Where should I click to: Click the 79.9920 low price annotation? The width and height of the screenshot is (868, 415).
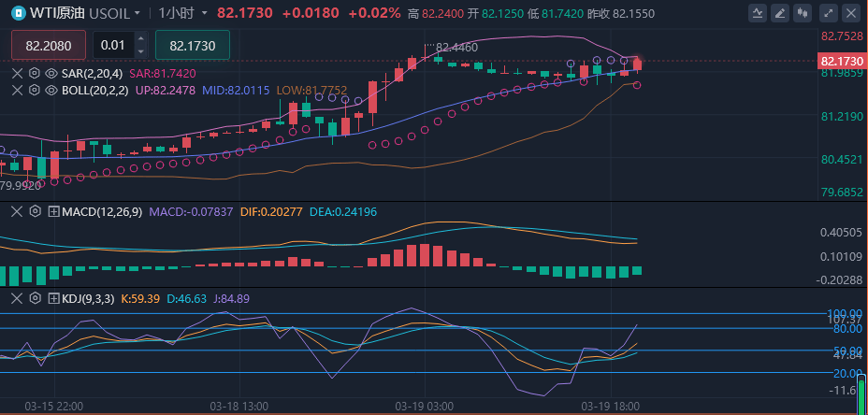(21, 186)
